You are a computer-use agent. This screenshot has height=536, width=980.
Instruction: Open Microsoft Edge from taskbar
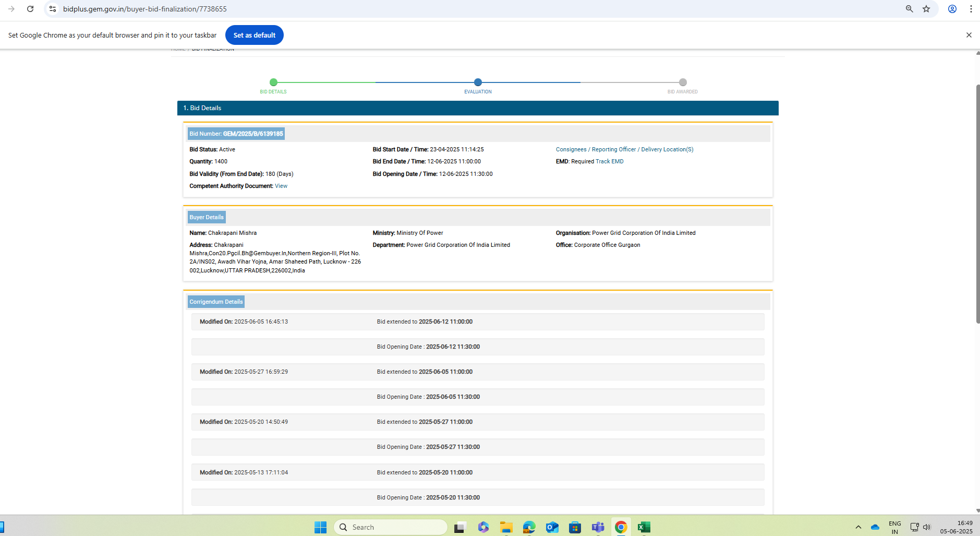(x=529, y=527)
